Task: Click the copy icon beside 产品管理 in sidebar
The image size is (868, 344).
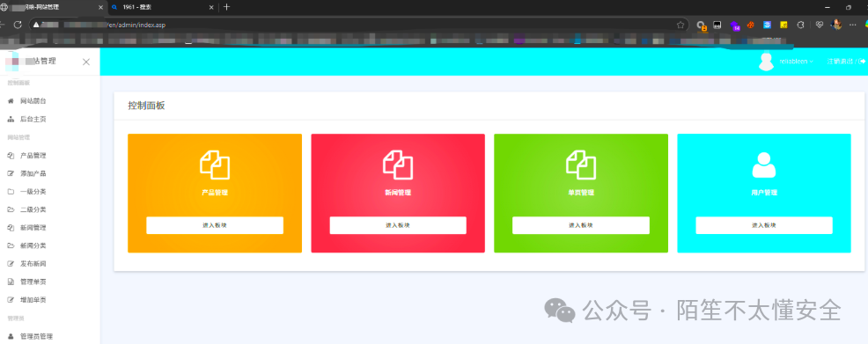Action: (11, 156)
